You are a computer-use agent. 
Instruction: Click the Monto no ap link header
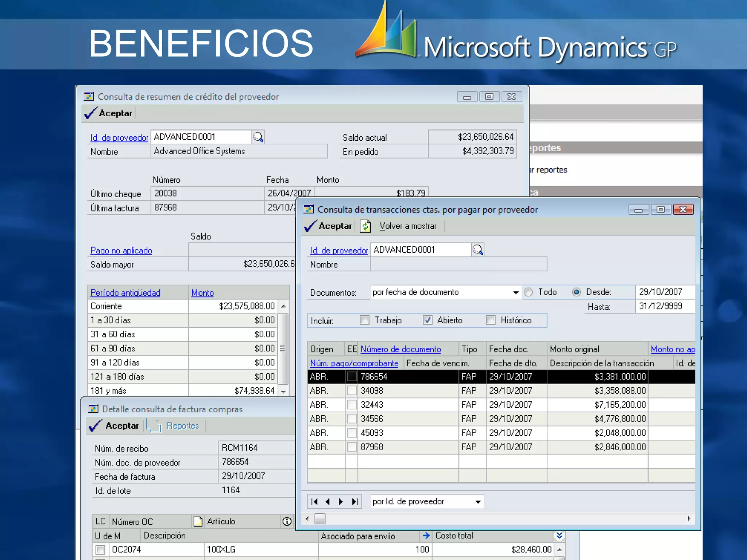pyautogui.click(x=673, y=349)
